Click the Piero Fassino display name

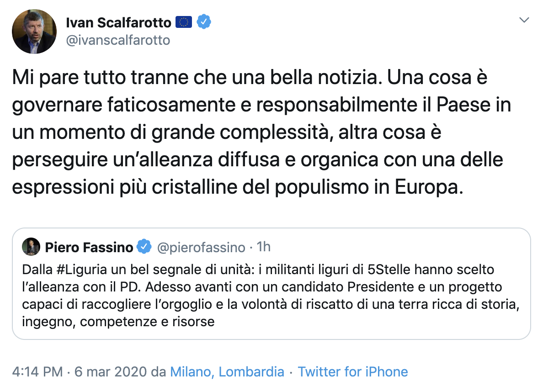(x=89, y=248)
